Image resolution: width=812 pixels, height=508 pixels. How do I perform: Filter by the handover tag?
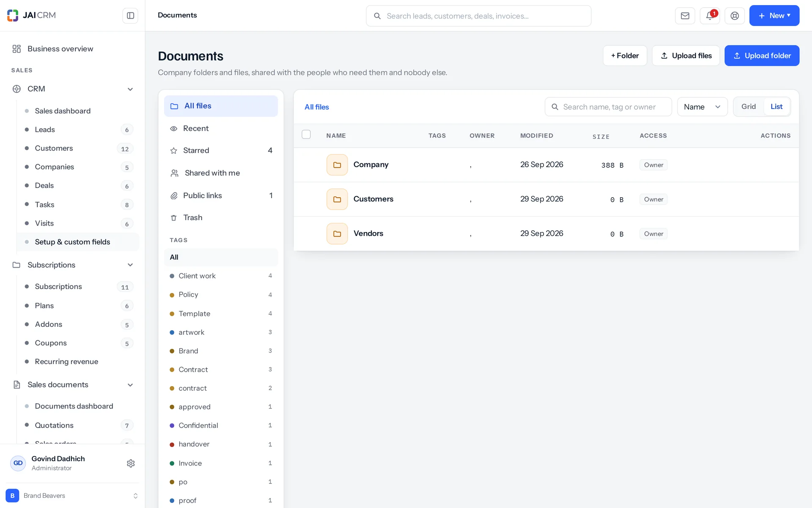coord(221,444)
